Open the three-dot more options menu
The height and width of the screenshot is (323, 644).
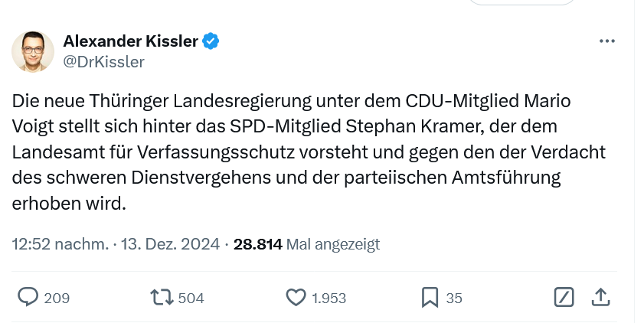[606, 41]
